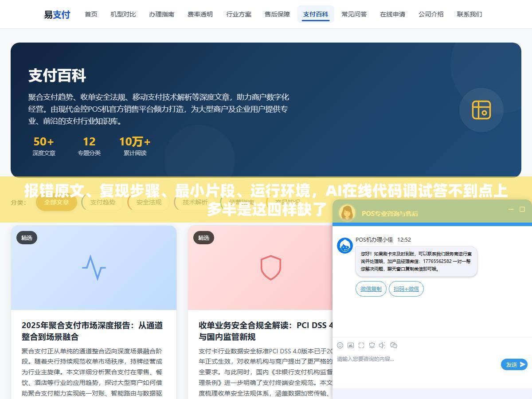Click the blue pulse icon card thumbnail
532x399 pixels.
pos(94,268)
